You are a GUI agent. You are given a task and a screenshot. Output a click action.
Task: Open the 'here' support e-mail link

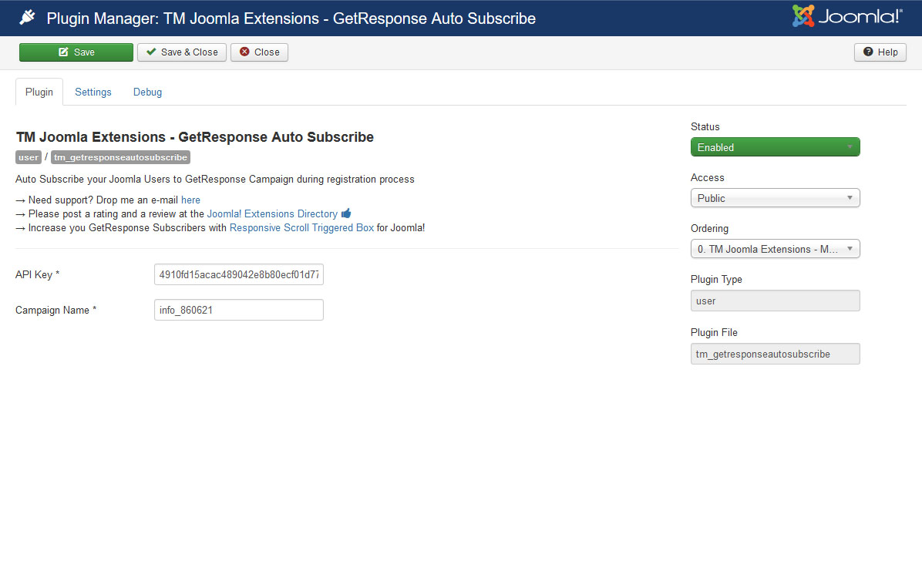click(x=190, y=200)
